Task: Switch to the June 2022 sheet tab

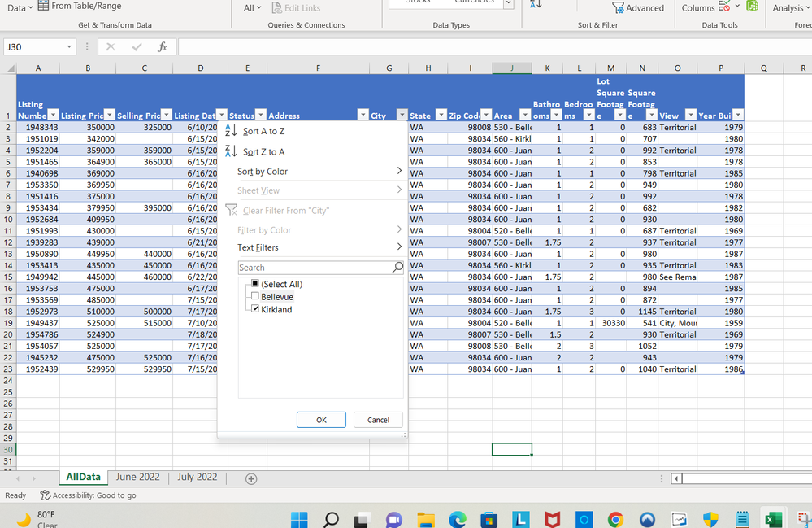Action: point(137,478)
